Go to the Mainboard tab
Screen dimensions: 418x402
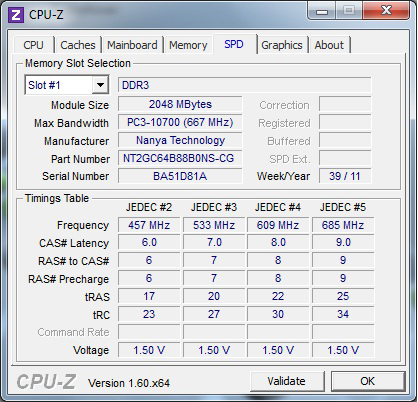[132, 45]
